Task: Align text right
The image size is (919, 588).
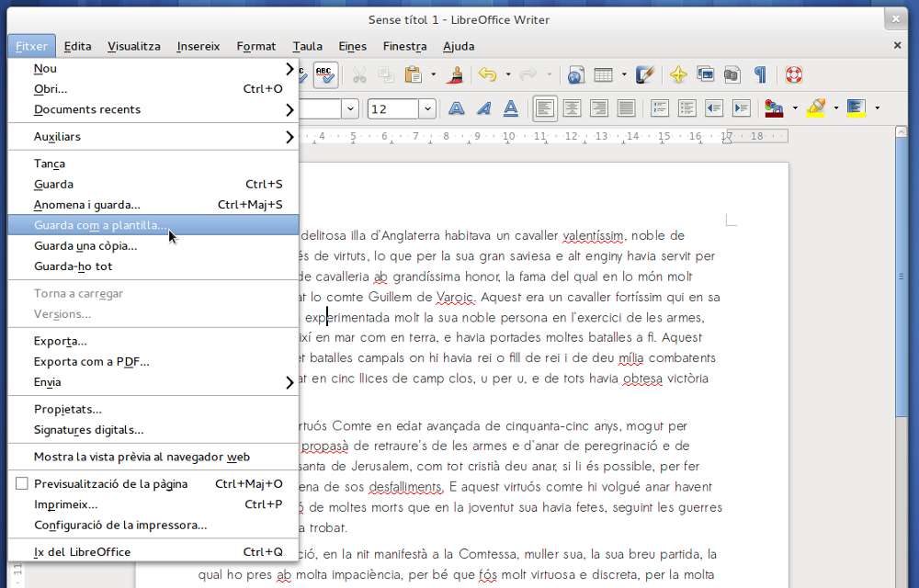Action: coord(599,108)
